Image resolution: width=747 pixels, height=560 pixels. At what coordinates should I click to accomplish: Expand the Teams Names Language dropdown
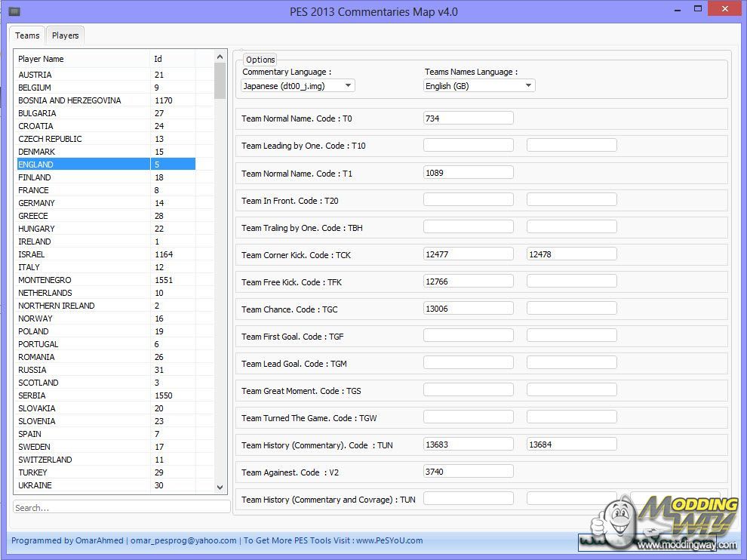479,86
